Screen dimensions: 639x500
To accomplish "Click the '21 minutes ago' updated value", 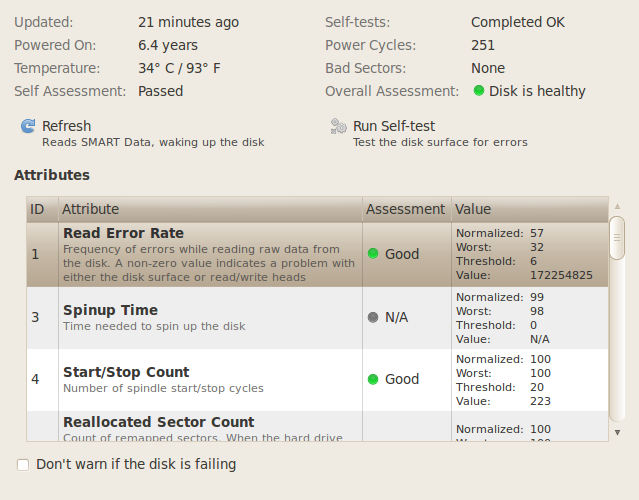I will (x=188, y=22).
